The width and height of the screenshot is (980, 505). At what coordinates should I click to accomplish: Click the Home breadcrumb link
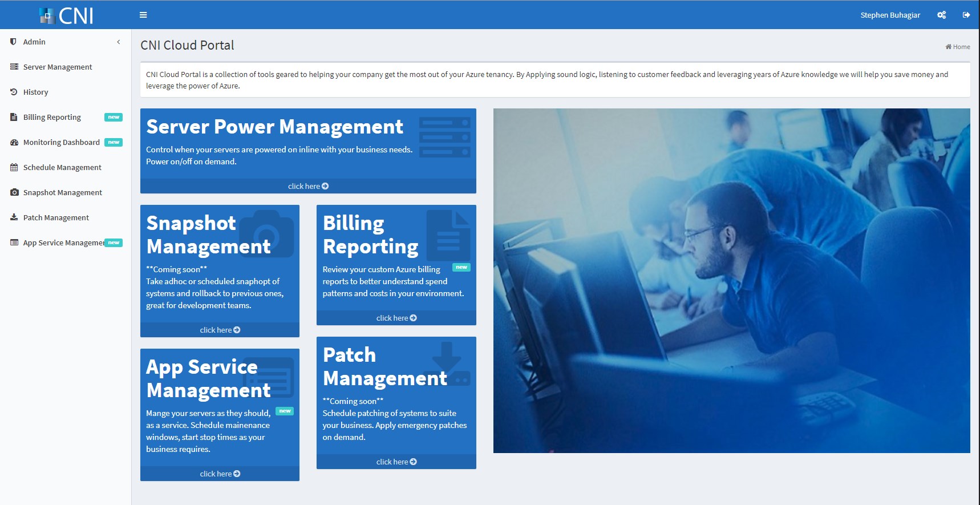pos(958,47)
